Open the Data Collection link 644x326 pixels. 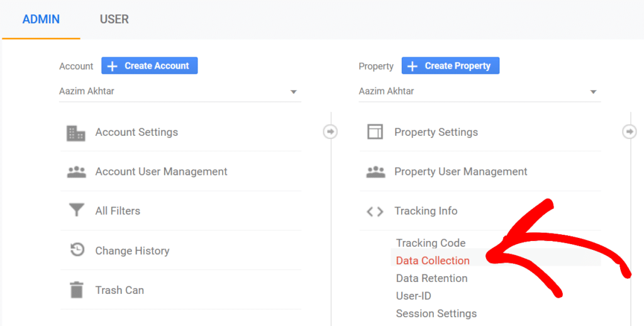[433, 261]
